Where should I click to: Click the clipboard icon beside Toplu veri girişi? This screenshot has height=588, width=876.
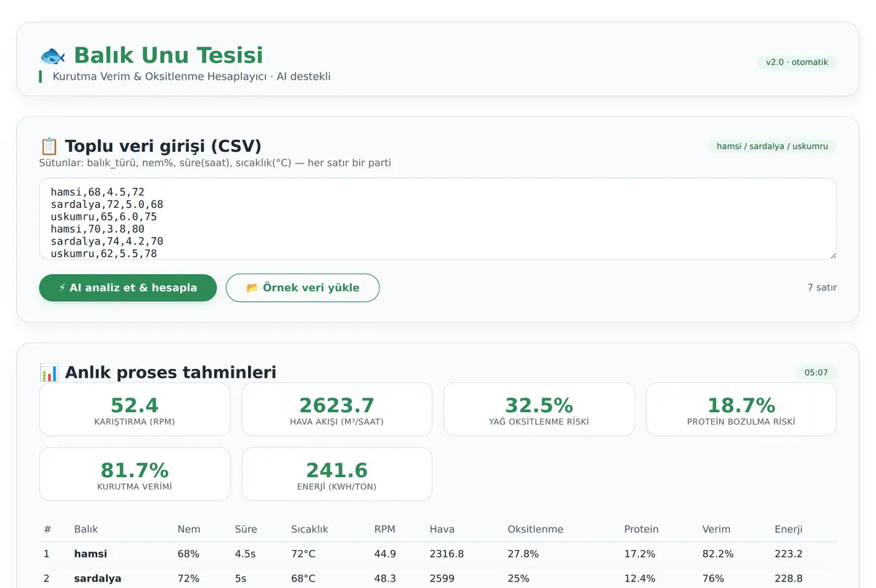49,146
